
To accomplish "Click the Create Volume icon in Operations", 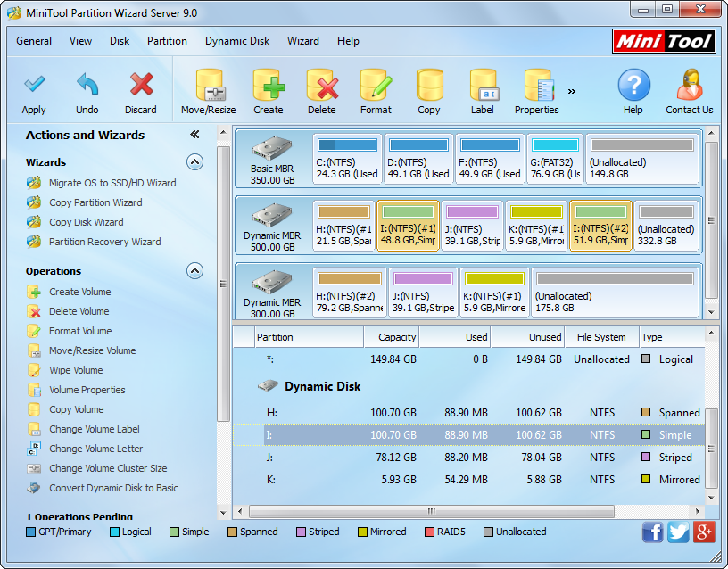I will tap(34, 292).
